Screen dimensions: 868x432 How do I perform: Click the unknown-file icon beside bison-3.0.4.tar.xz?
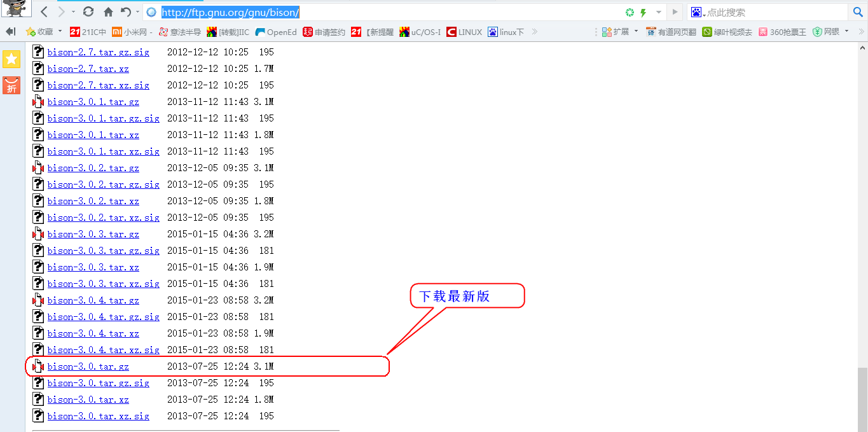[38, 333]
